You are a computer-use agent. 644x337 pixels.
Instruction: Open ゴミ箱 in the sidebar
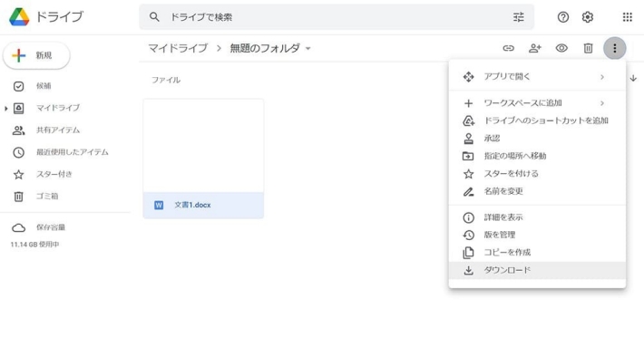click(47, 196)
